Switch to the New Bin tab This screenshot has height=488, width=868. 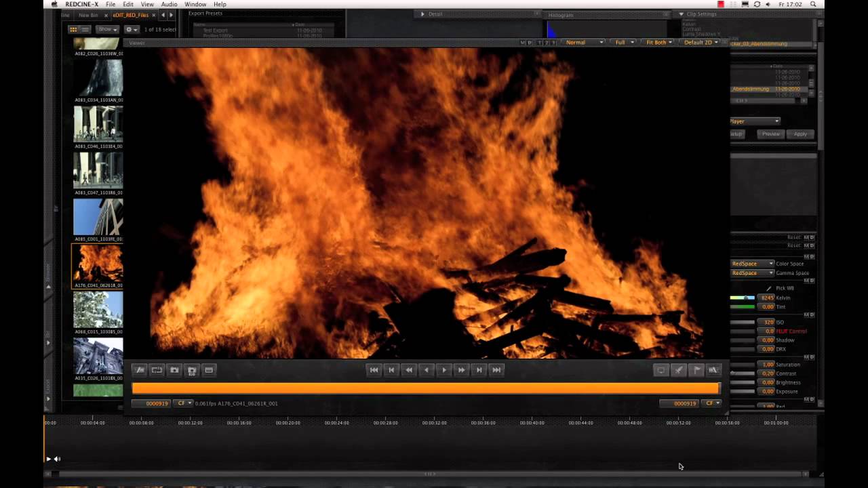point(88,15)
